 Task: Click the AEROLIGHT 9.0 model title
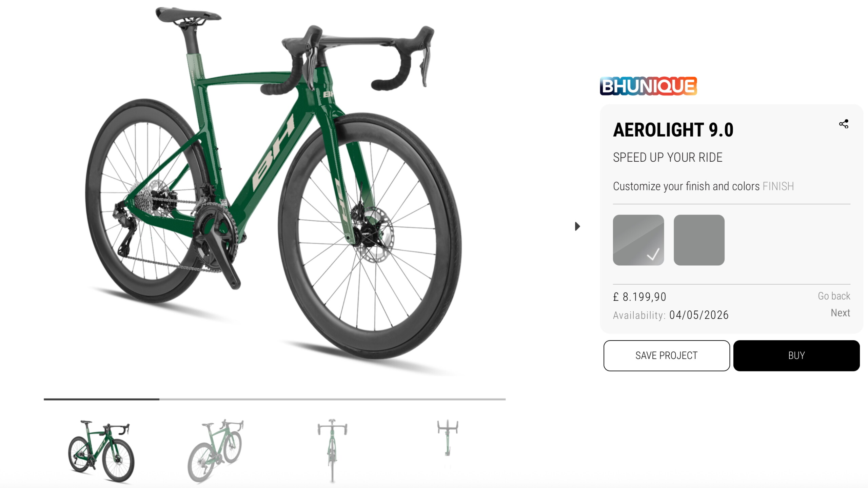pos(673,130)
